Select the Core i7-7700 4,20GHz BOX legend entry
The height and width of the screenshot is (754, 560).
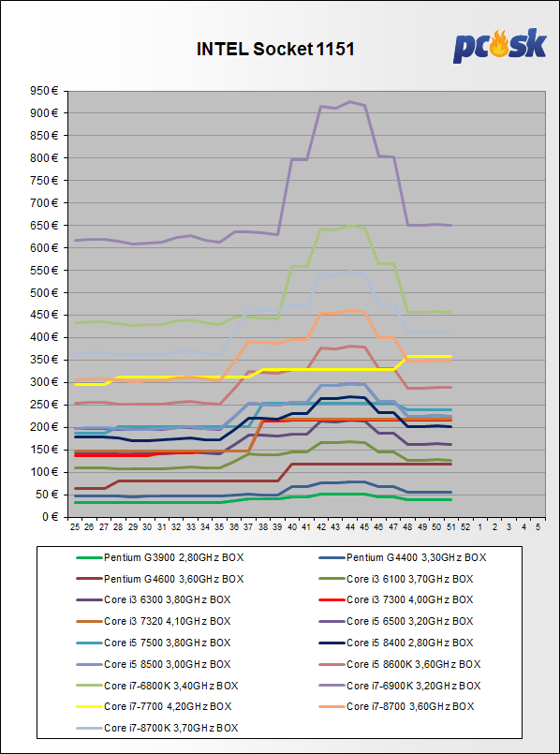pos(154,706)
